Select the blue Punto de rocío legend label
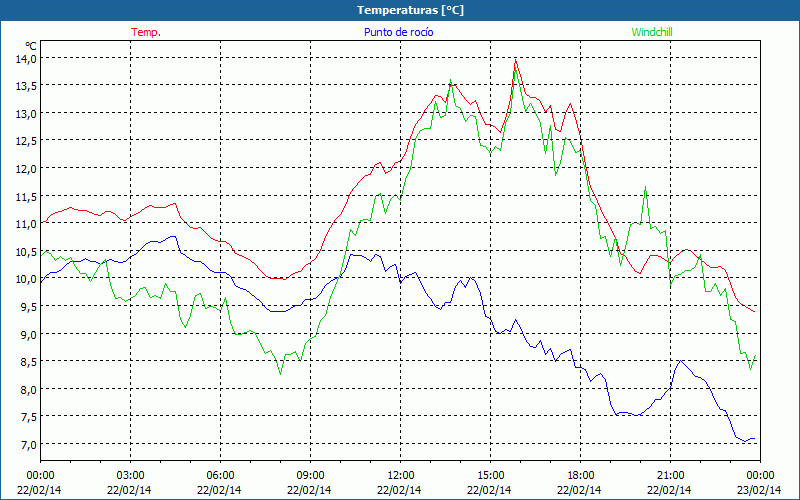This screenshot has height=500, width=800. 398,32
